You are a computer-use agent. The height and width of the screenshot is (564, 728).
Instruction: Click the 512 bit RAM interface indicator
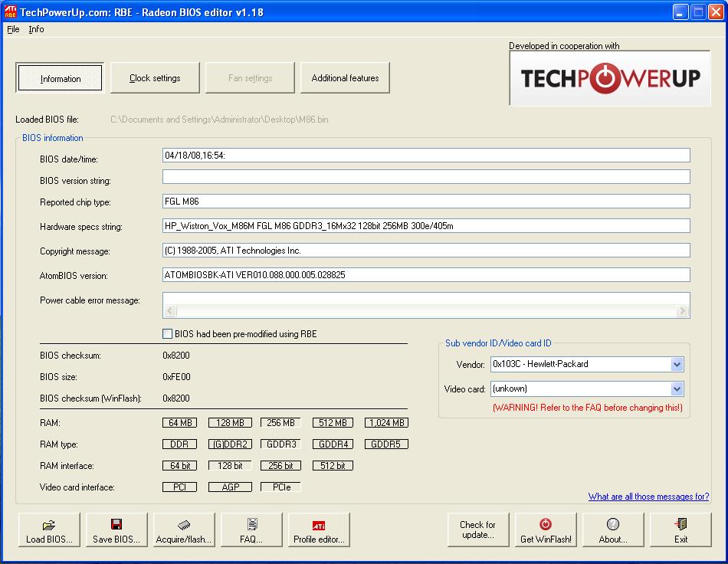point(333,466)
